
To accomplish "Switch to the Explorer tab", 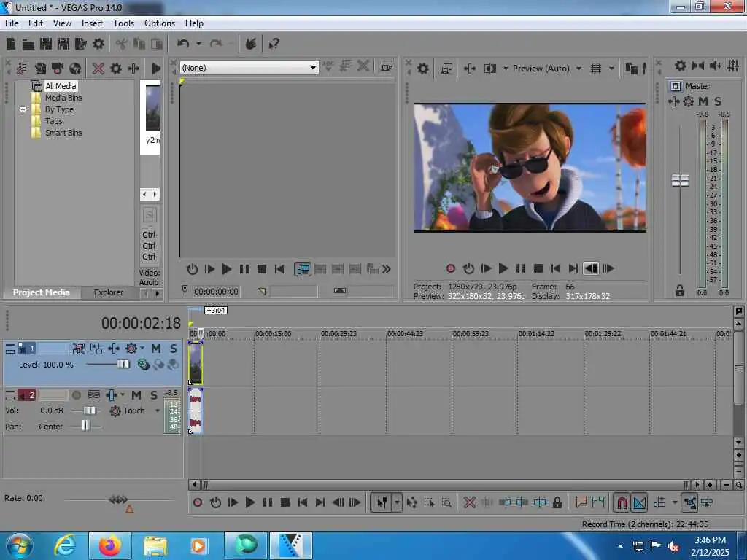I will tap(108, 292).
